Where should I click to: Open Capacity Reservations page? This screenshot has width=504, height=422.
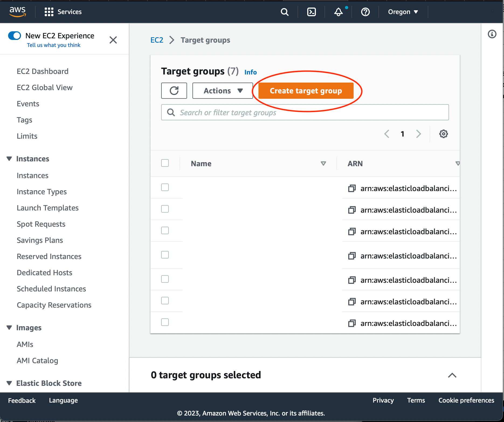[x=54, y=305]
